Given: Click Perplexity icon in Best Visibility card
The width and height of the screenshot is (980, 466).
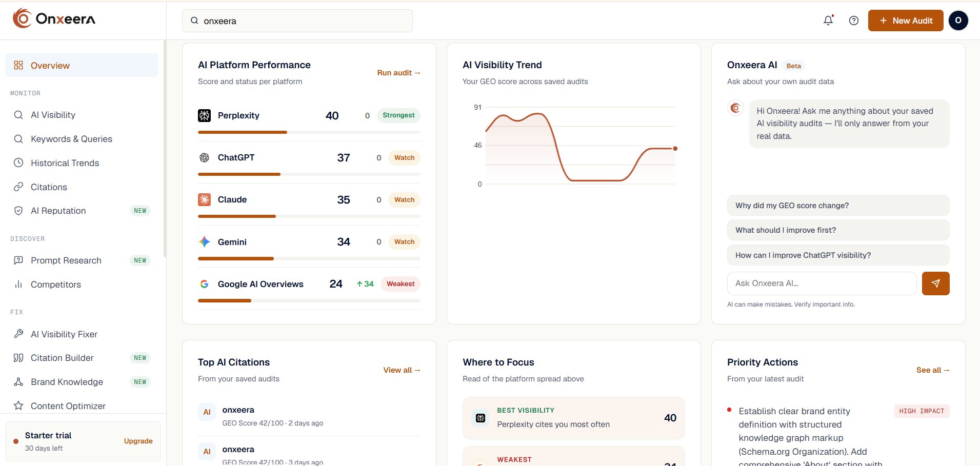Looking at the screenshot, I should (x=481, y=418).
